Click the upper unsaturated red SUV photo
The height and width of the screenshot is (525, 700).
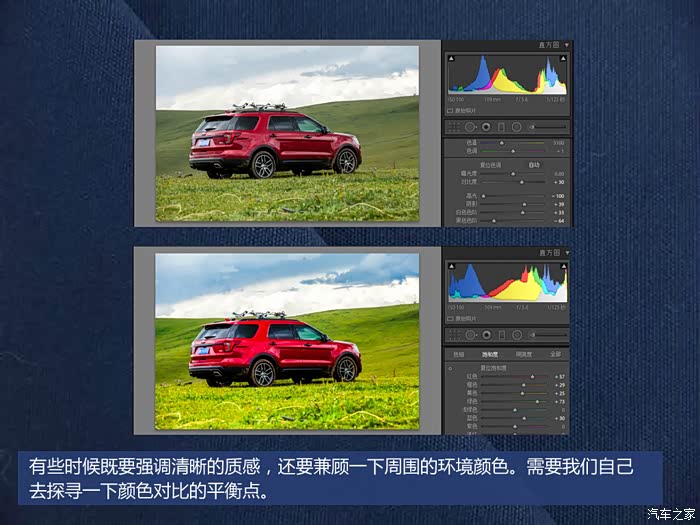(287, 133)
